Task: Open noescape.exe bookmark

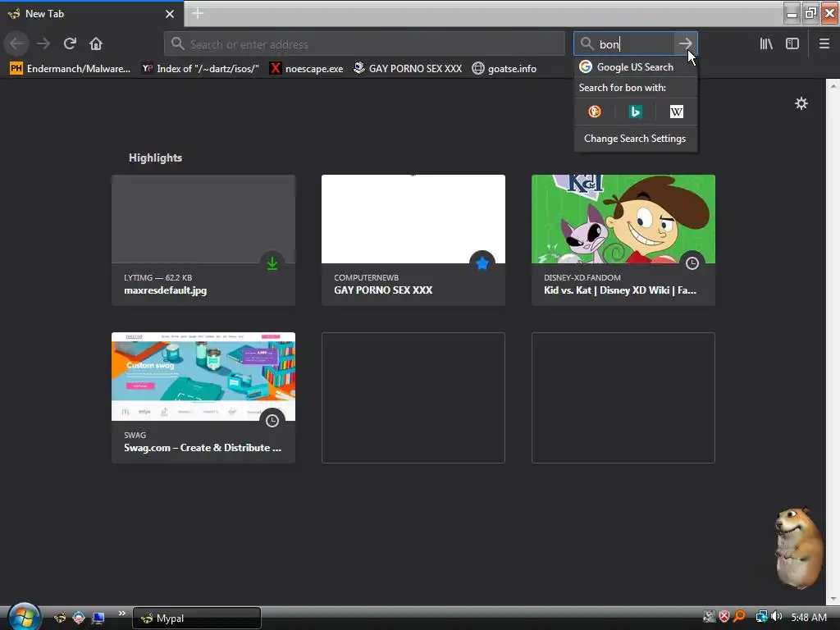Action: 307,69
